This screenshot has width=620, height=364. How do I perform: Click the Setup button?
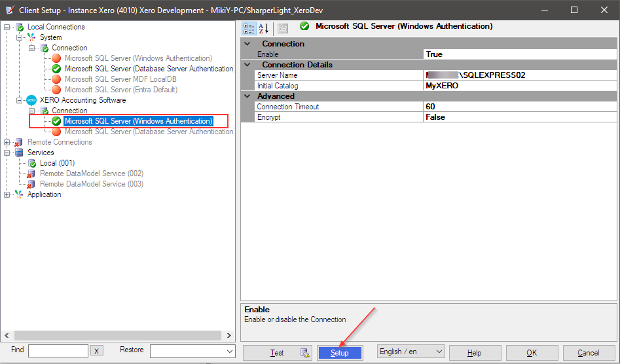(340, 353)
